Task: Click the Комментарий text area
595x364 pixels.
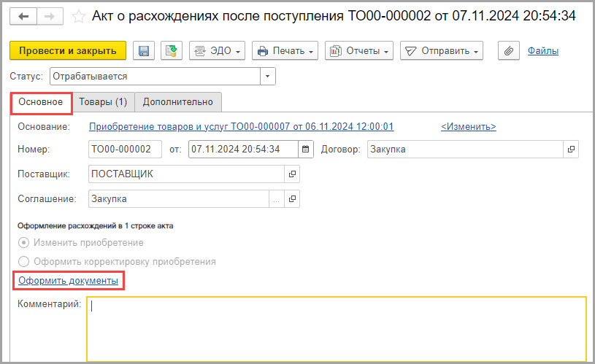Action: [337, 329]
